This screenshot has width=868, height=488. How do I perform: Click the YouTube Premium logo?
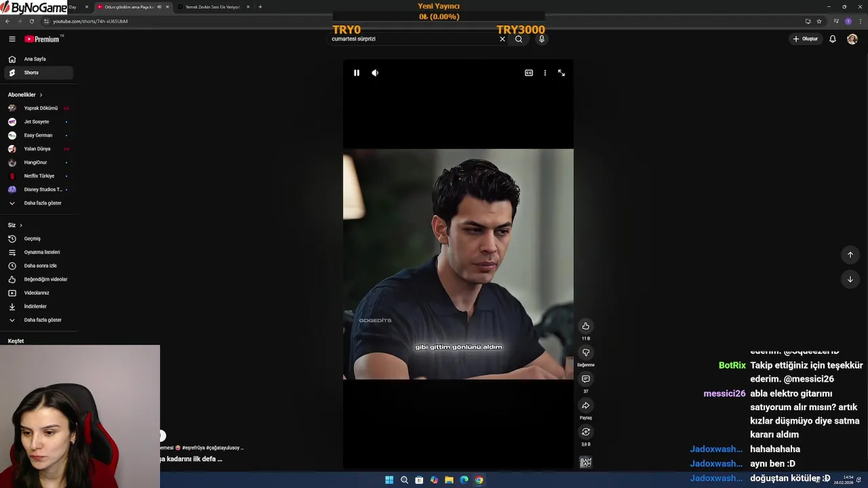click(x=42, y=39)
